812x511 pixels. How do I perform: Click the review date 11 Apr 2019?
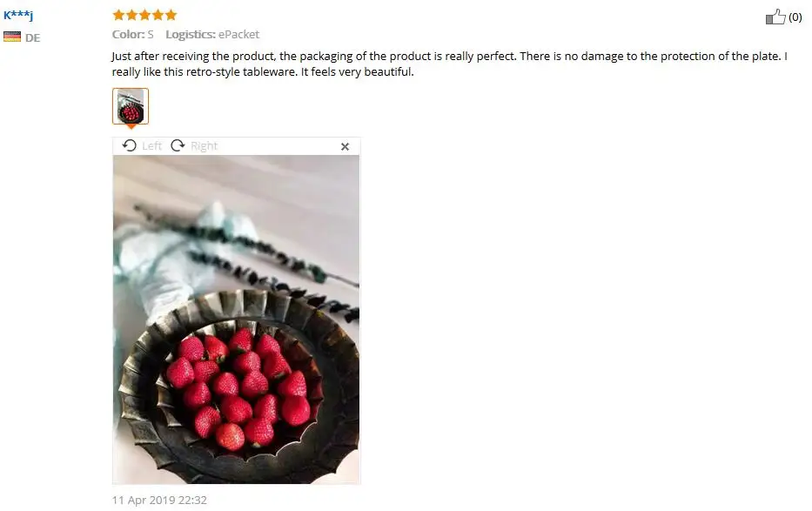click(x=159, y=501)
